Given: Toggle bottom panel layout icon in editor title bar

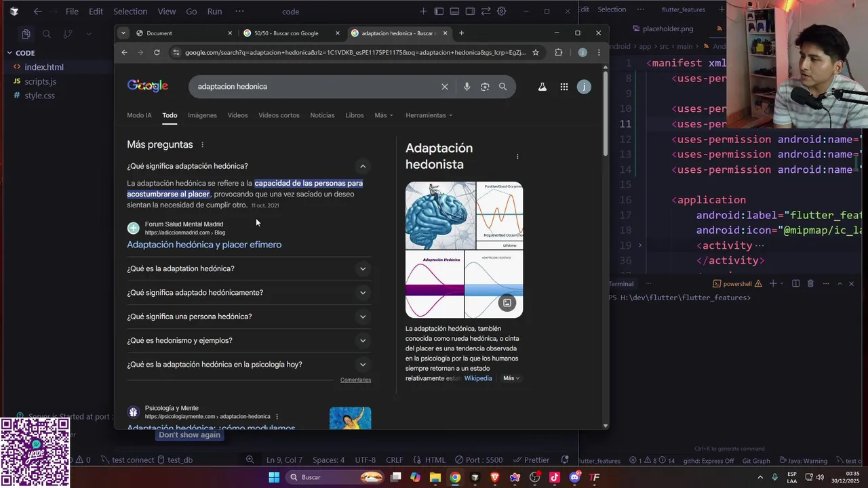Looking at the screenshot, I should (454, 12).
